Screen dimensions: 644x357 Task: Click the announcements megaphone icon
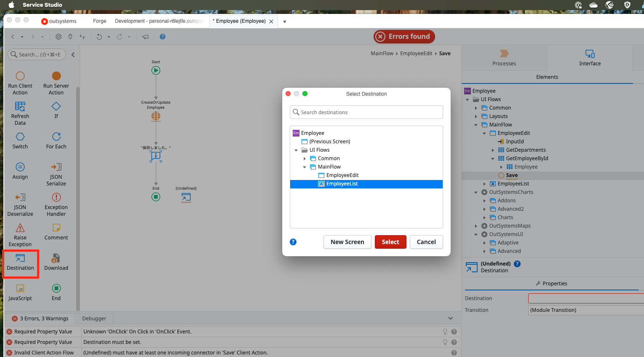pyautogui.click(x=145, y=37)
